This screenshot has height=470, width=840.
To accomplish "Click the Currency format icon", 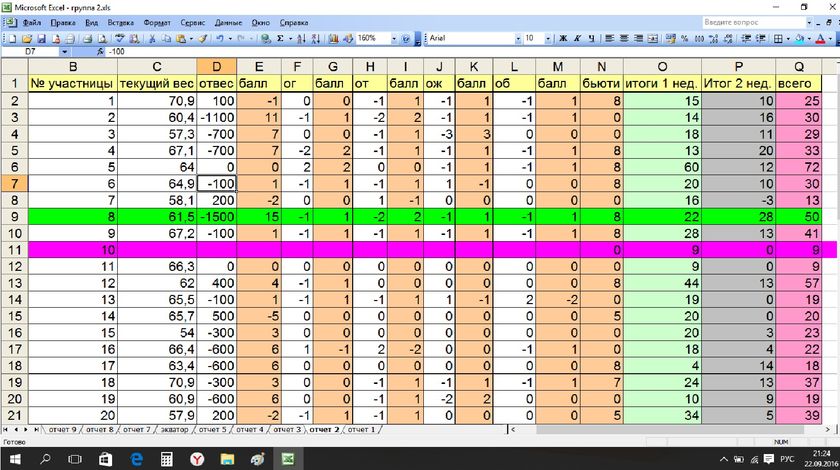I will tap(671, 39).
